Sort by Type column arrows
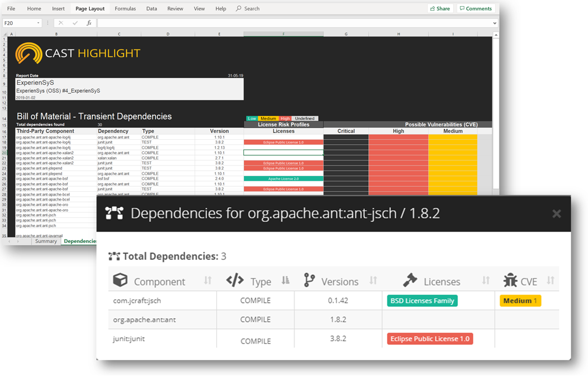 point(285,281)
